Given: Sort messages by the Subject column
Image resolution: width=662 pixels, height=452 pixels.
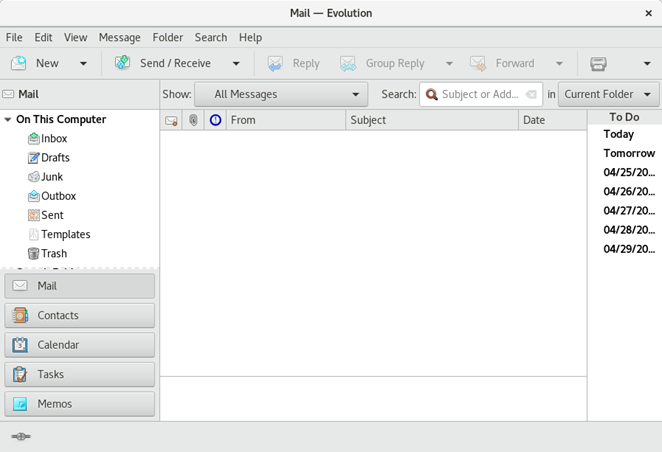Looking at the screenshot, I should [432, 120].
